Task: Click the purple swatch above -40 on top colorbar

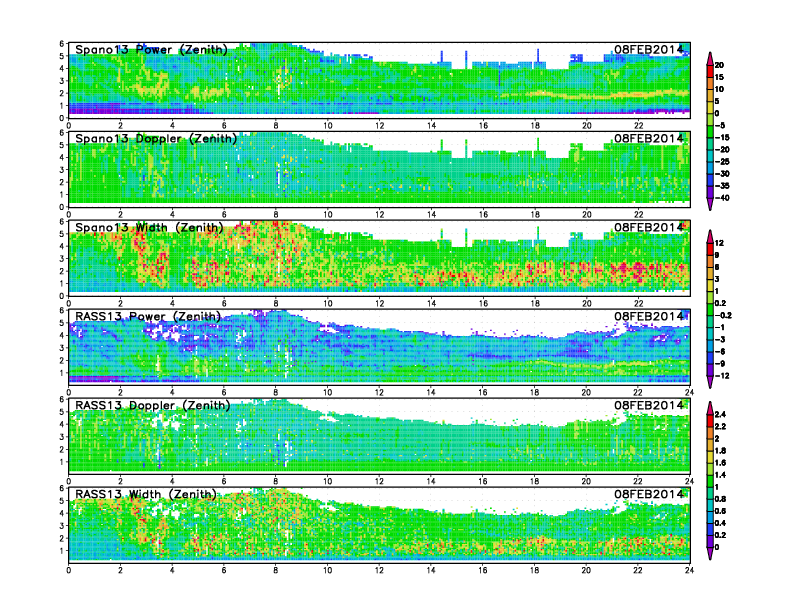Action: (710, 192)
